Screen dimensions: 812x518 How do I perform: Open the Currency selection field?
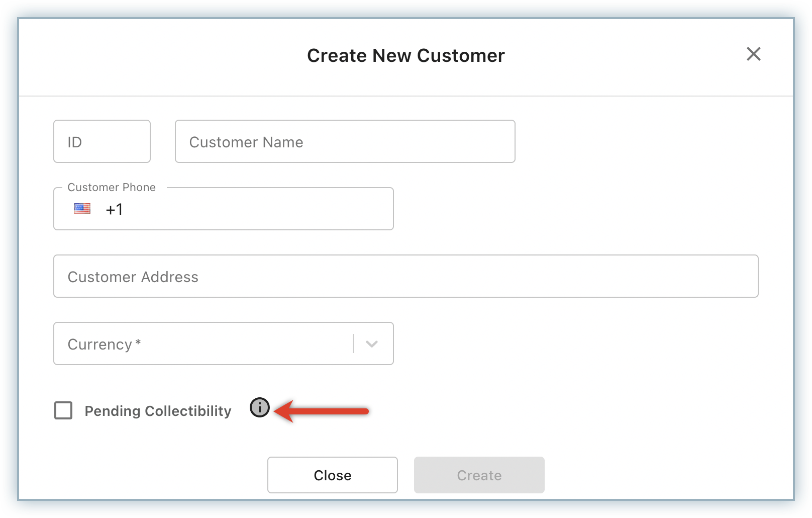(x=201, y=344)
